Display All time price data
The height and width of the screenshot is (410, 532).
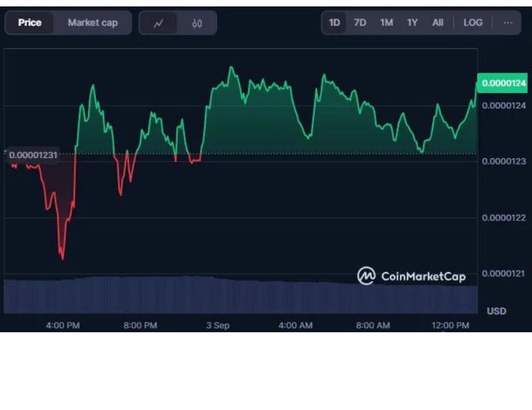point(438,23)
